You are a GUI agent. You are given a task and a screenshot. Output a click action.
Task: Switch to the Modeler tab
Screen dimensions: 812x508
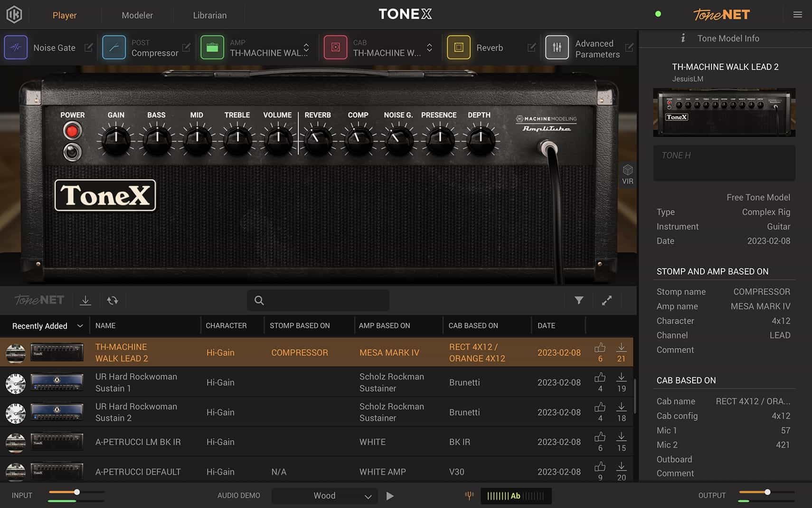[137, 15]
